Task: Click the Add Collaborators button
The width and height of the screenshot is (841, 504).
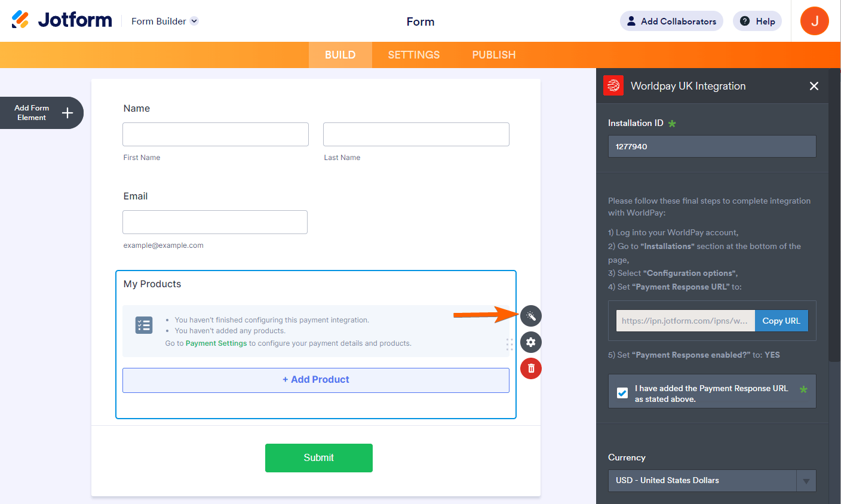Action: pyautogui.click(x=671, y=21)
